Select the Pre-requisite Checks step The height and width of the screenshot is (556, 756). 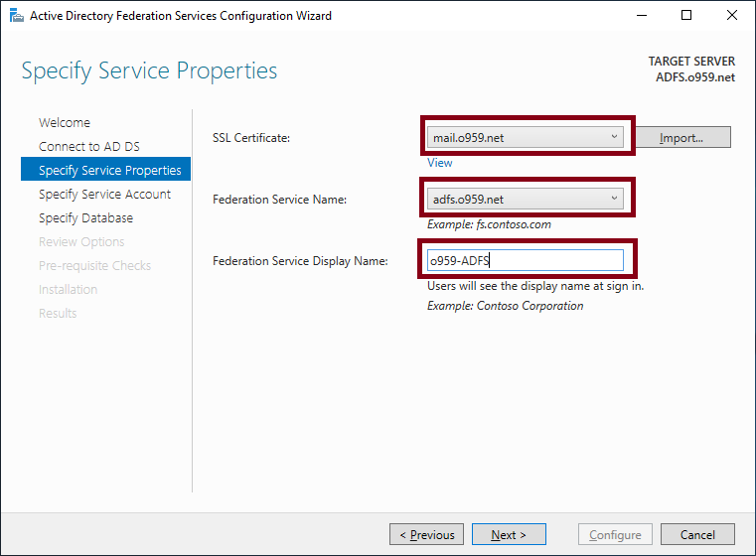(x=94, y=265)
